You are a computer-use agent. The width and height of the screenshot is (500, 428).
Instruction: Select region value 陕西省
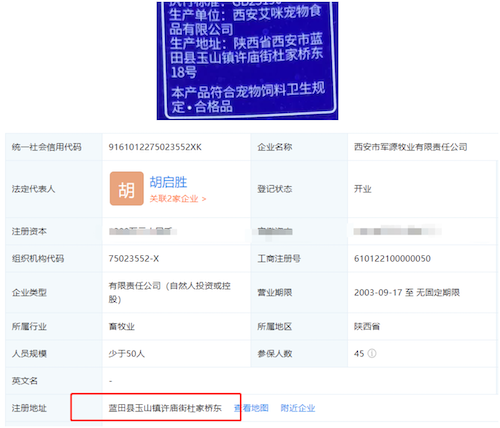367,326
